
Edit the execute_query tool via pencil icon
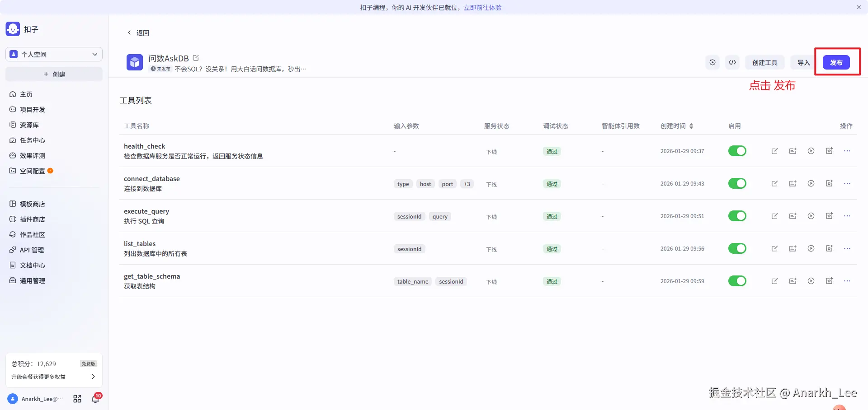[x=775, y=216]
